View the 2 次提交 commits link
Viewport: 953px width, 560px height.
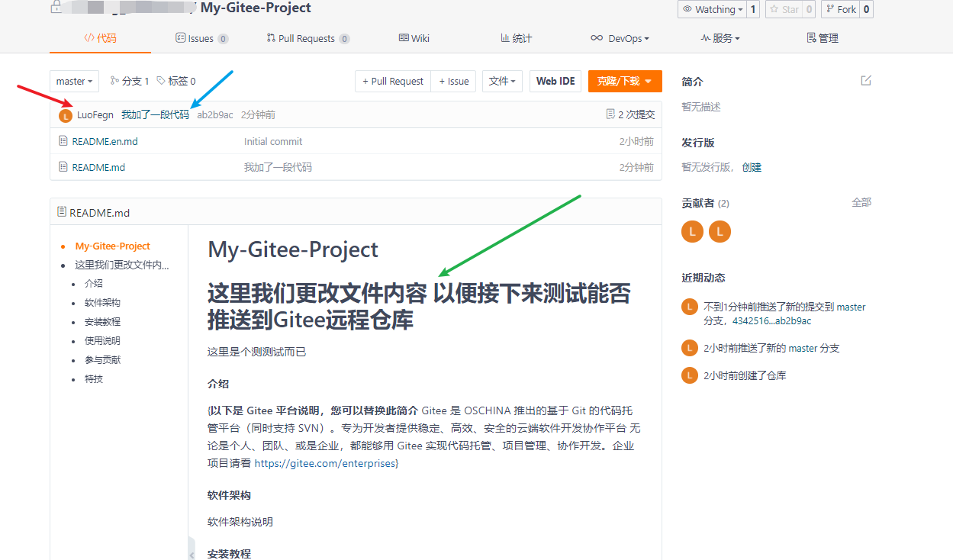point(630,114)
